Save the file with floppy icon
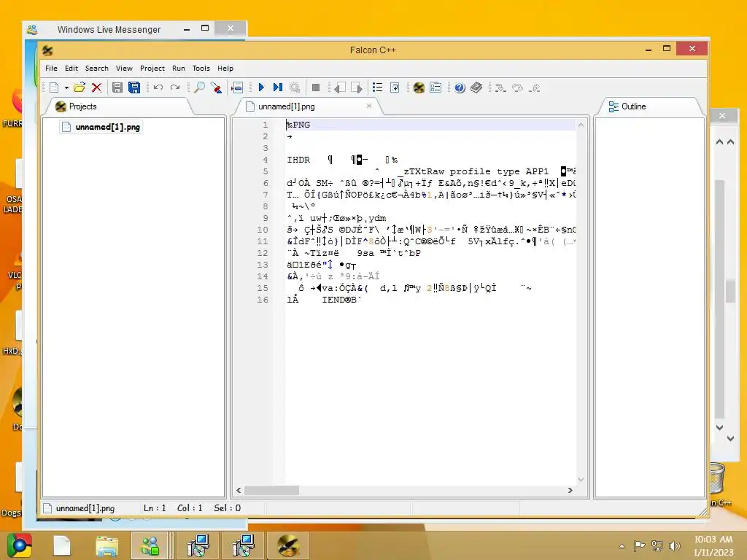The image size is (747, 560). coord(117,87)
